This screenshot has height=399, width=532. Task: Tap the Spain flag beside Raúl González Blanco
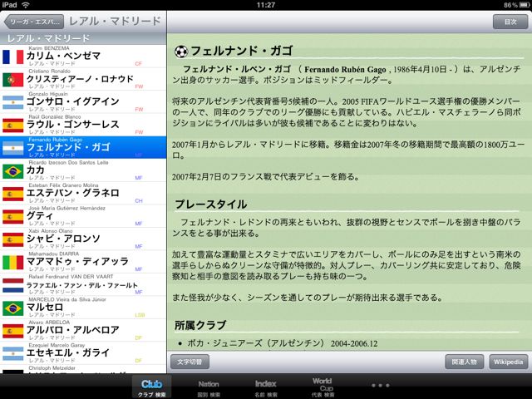tap(13, 126)
